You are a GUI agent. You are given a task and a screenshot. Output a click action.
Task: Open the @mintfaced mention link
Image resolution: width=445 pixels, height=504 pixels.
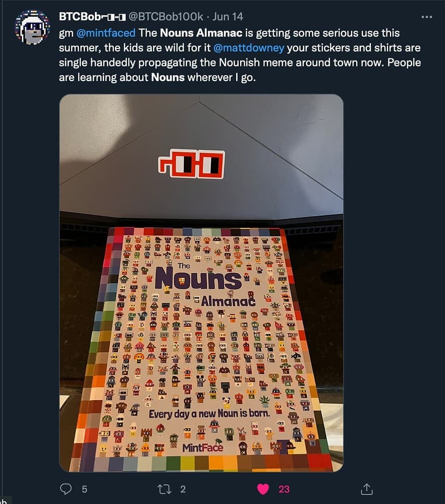pyautogui.click(x=106, y=33)
